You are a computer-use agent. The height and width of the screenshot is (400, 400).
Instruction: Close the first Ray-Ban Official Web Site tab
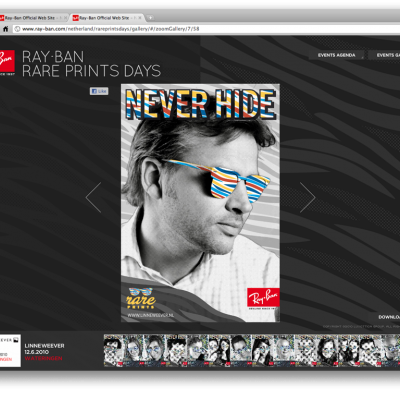65,18
